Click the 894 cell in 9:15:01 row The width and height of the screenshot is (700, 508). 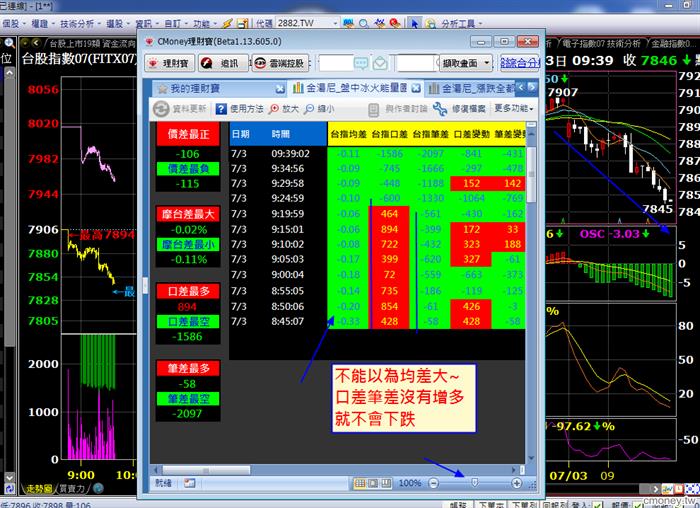pyautogui.click(x=389, y=229)
